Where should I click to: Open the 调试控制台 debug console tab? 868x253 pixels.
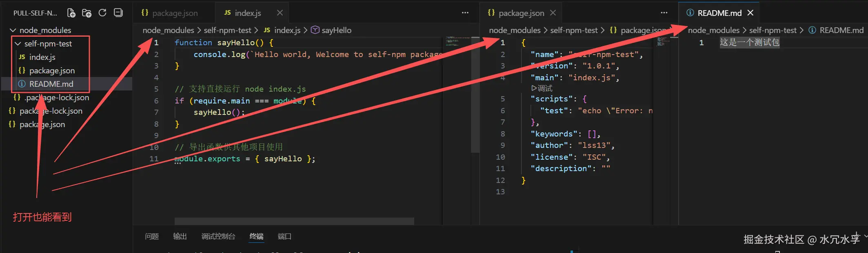218,236
